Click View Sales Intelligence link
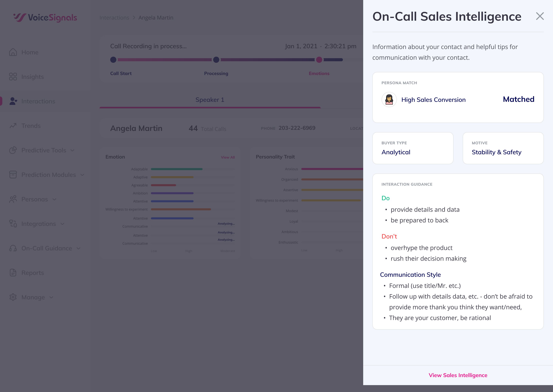Image resolution: width=553 pixels, height=392 pixels. click(458, 375)
